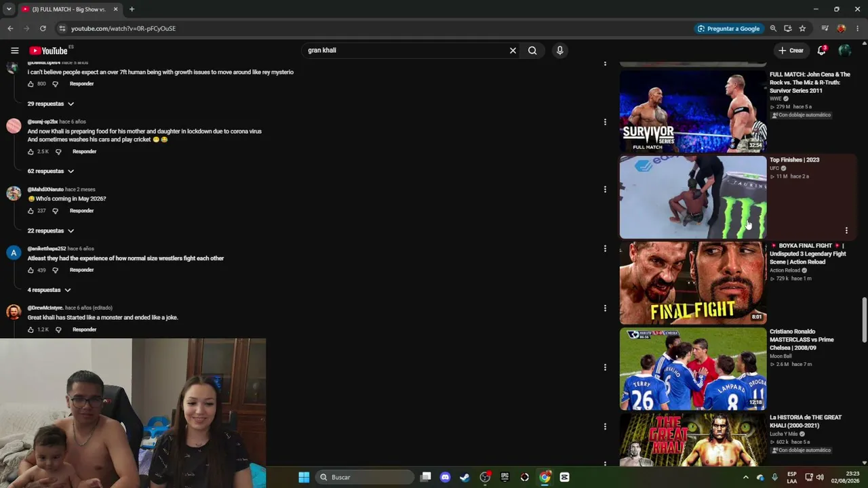Open options menu for the corona virus comment

(605, 122)
